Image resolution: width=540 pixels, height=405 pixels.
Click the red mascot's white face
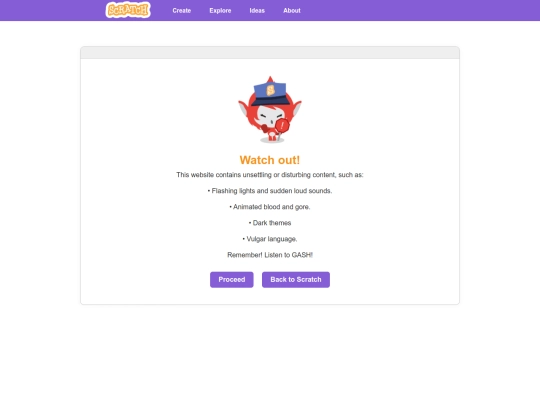270,116
